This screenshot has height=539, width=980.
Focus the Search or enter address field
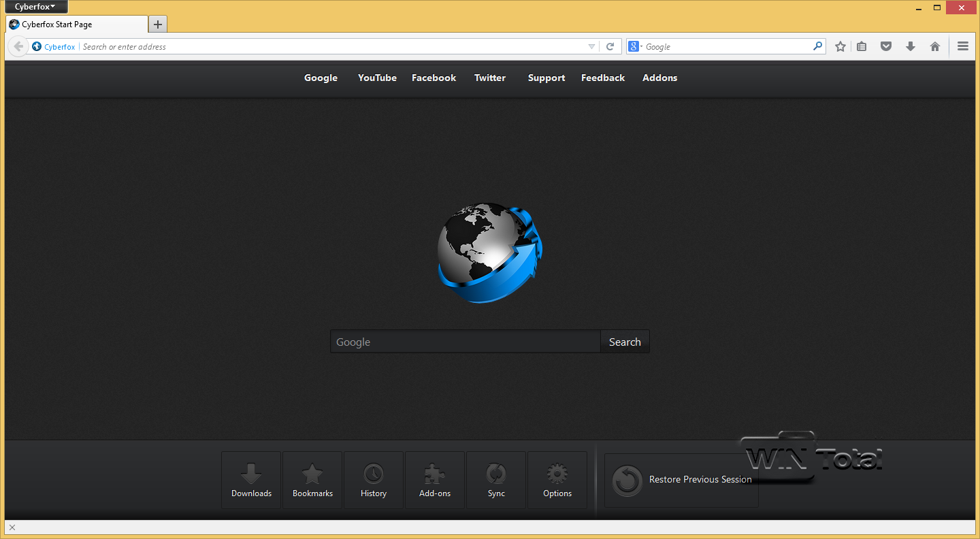click(333, 47)
